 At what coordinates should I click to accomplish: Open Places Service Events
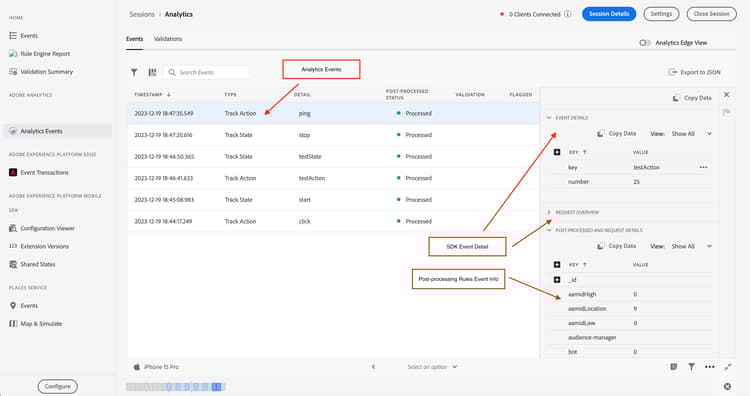(23, 306)
